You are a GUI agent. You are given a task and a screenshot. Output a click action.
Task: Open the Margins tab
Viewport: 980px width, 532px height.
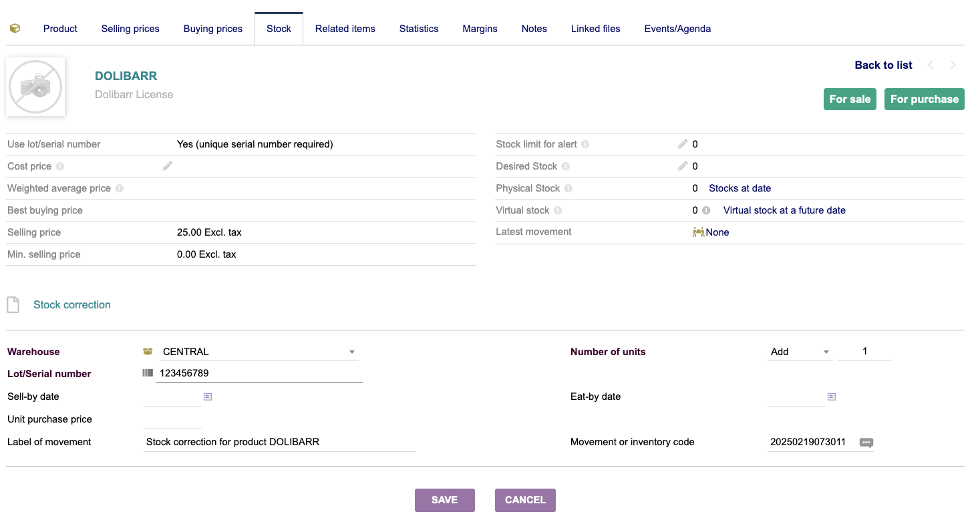tap(480, 29)
